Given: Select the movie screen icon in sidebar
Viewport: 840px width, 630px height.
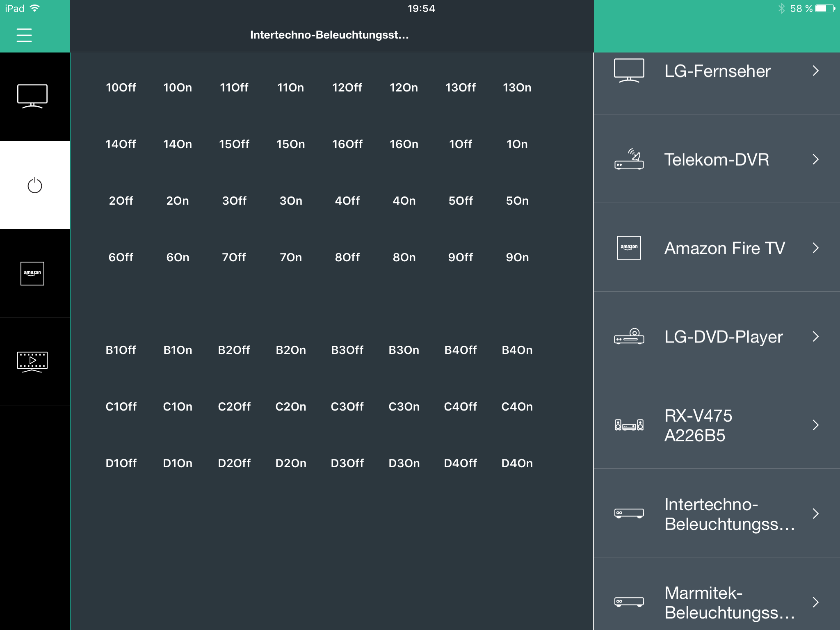Looking at the screenshot, I should click(x=32, y=362).
